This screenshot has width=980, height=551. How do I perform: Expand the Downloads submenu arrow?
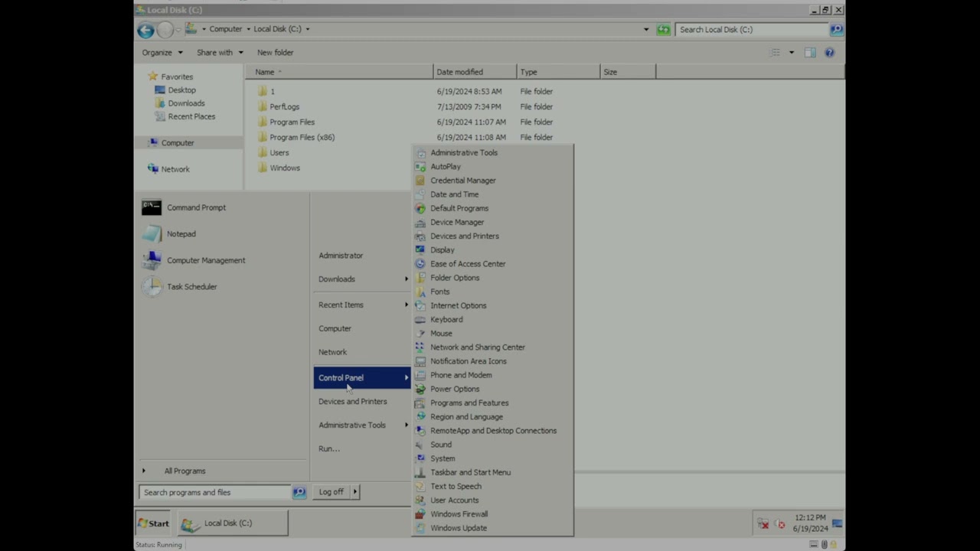pos(407,279)
